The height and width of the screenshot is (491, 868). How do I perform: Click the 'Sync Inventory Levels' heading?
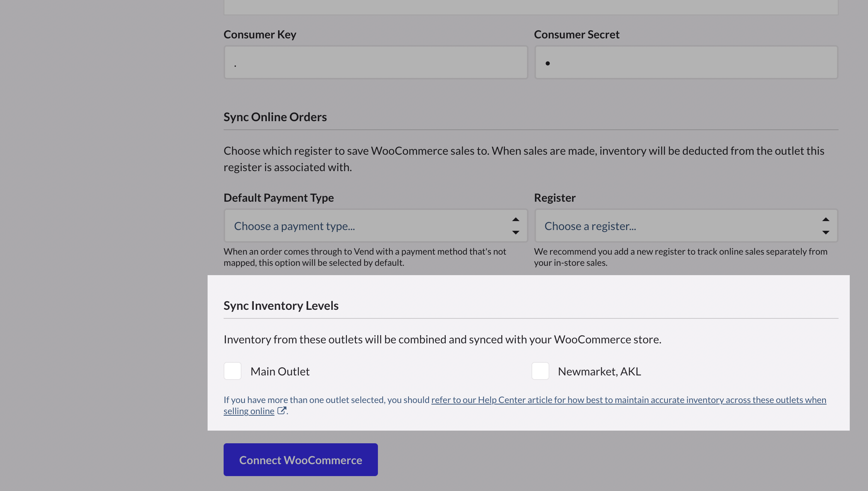[x=281, y=305]
